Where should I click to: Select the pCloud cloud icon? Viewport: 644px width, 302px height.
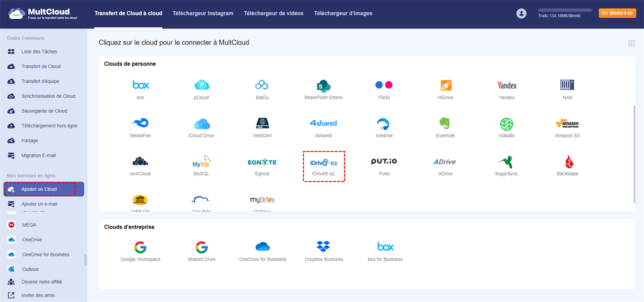point(202,89)
